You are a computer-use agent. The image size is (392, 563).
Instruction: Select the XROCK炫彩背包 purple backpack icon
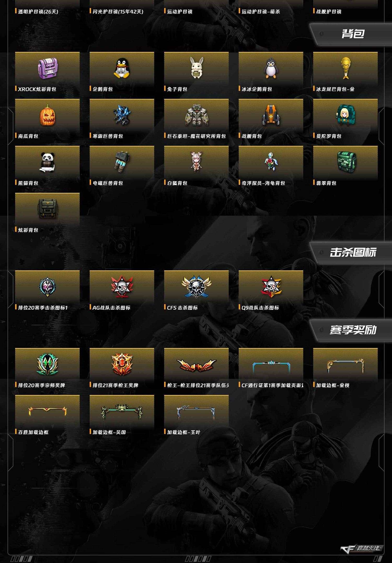pyautogui.click(x=47, y=69)
